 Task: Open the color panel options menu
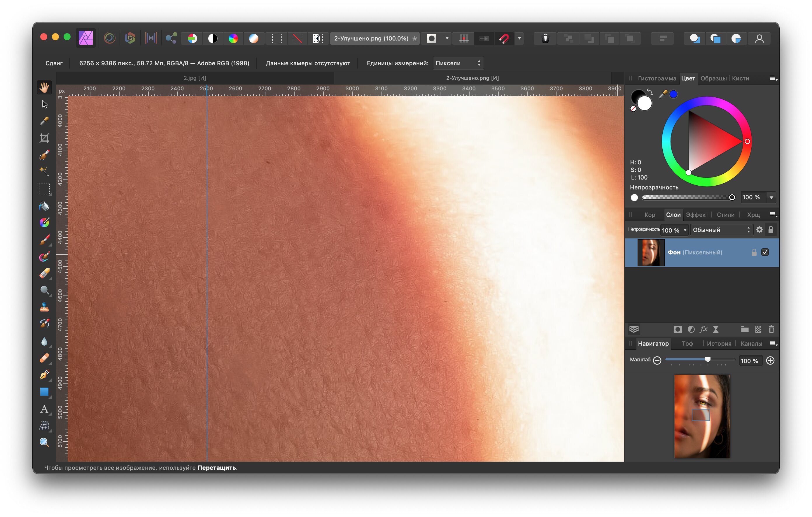click(773, 78)
